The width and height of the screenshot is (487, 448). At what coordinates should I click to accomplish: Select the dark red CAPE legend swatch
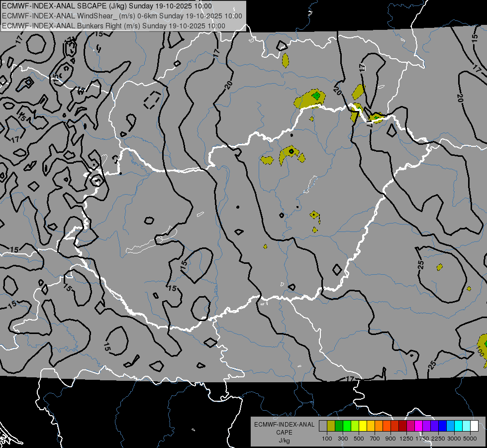pyautogui.click(x=403, y=426)
